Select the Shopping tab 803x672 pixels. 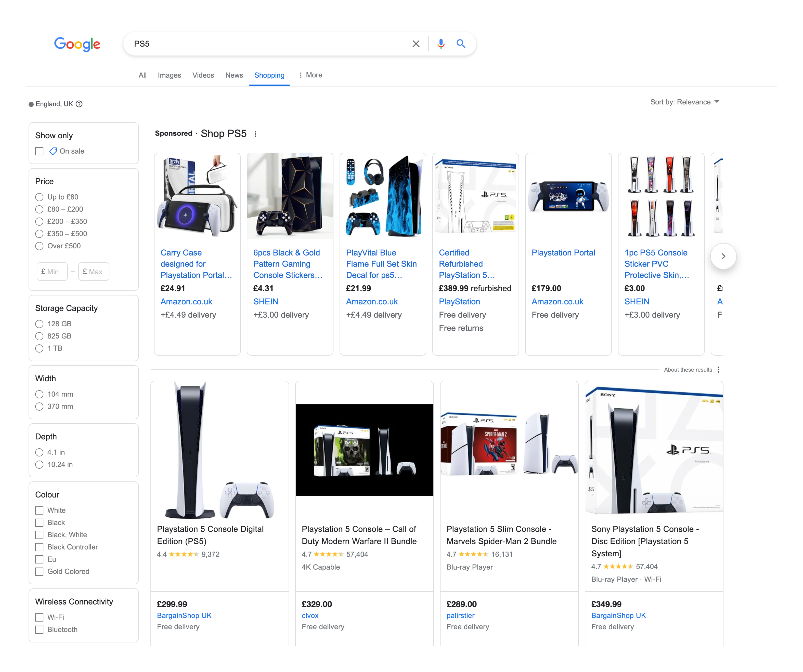(x=269, y=75)
